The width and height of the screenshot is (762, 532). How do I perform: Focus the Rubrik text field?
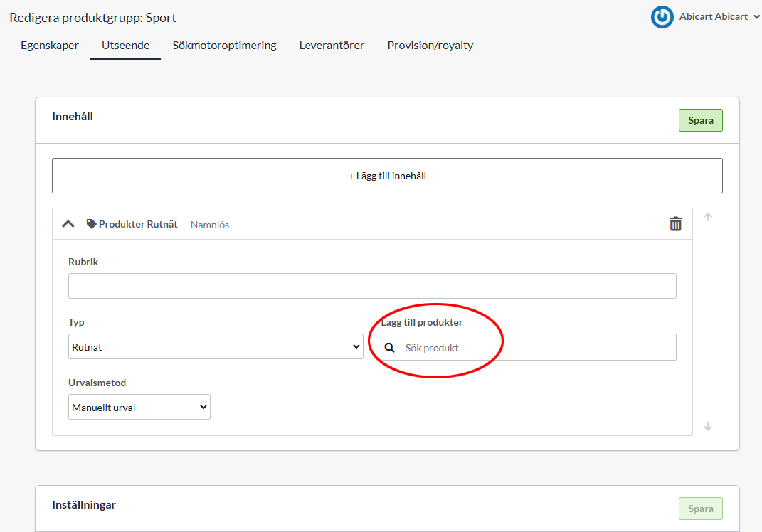click(372, 286)
